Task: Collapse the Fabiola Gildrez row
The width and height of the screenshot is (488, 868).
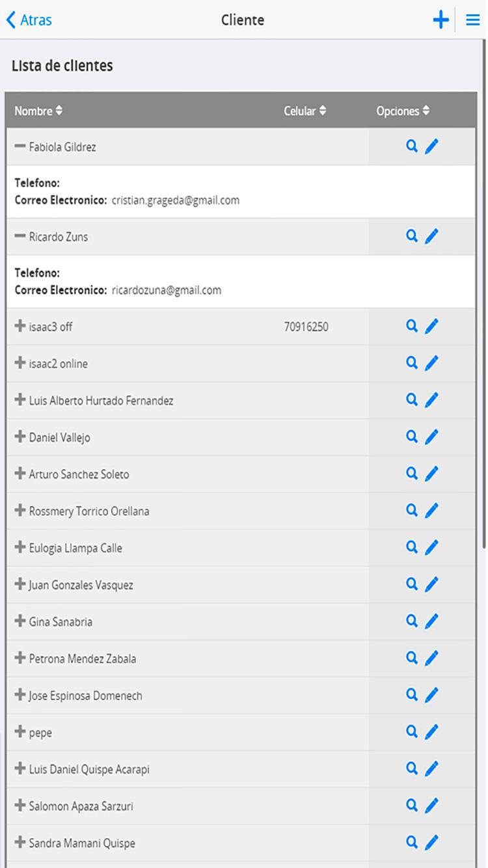Action: point(20,146)
